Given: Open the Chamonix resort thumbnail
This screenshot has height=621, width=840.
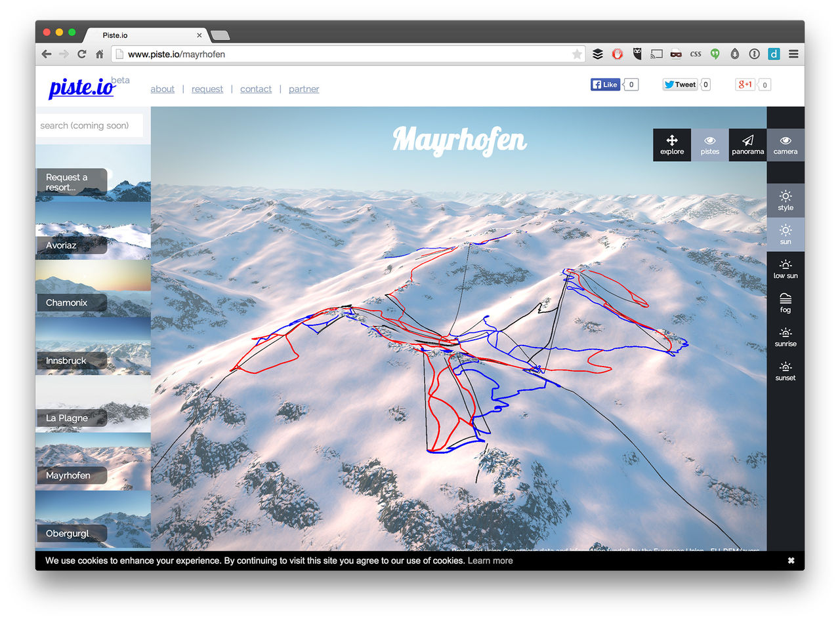Looking at the screenshot, I should [93, 289].
